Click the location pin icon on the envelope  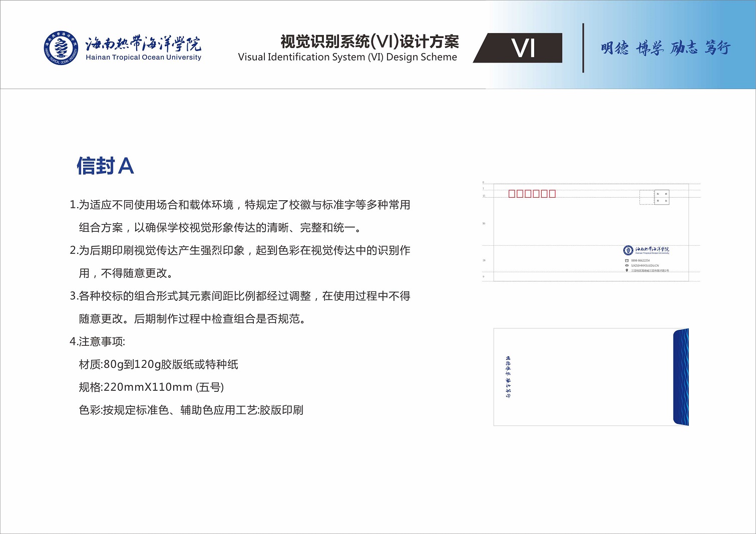point(626,270)
